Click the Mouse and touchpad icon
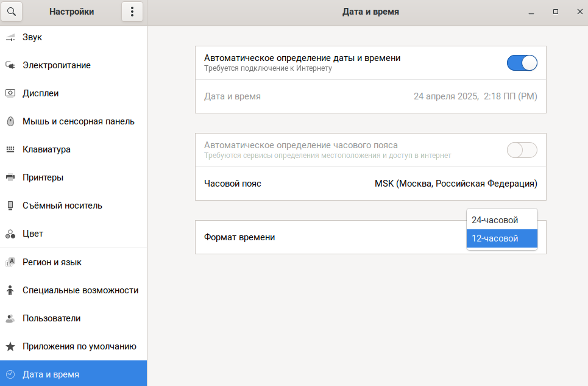Image resolution: width=588 pixels, height=386 pixels. (10, 121)
